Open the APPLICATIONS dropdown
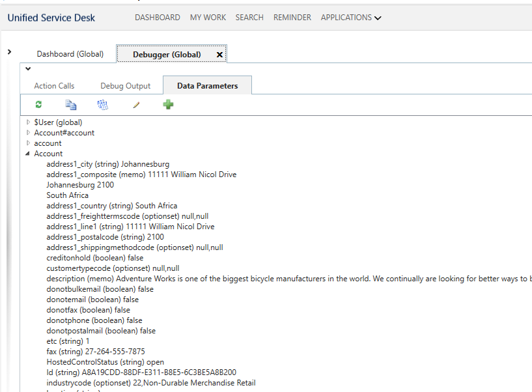 coord(350,18)
